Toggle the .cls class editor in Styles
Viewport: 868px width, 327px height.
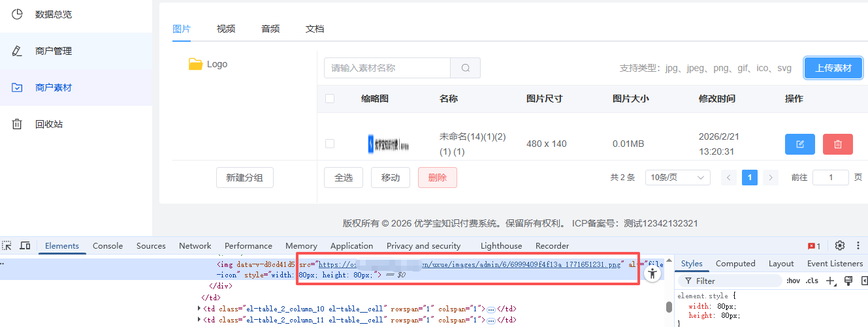tap(812, 281)
